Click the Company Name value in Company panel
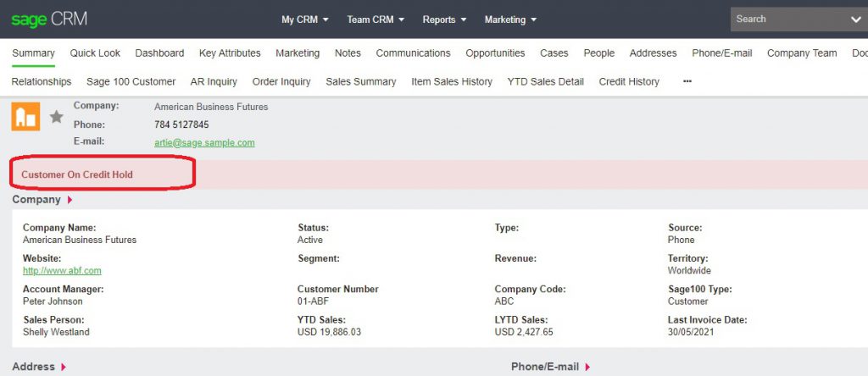Screen dimensions: 868x376 pos(79,240)
